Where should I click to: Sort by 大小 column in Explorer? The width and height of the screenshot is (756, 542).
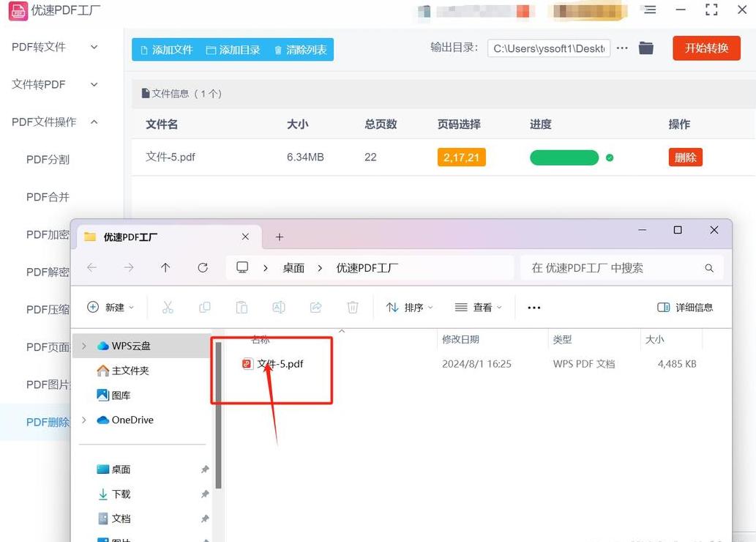click(655, 339)
